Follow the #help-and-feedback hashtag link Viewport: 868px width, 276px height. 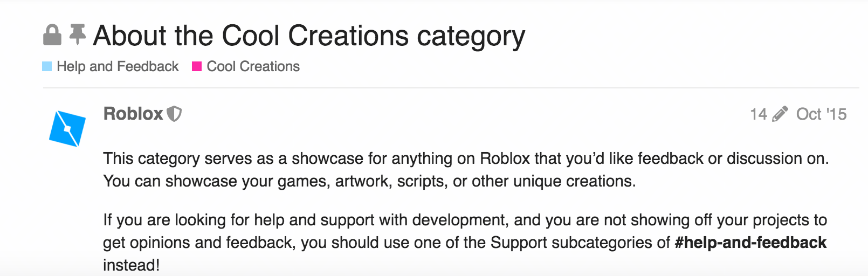click(x=750, y=243)
